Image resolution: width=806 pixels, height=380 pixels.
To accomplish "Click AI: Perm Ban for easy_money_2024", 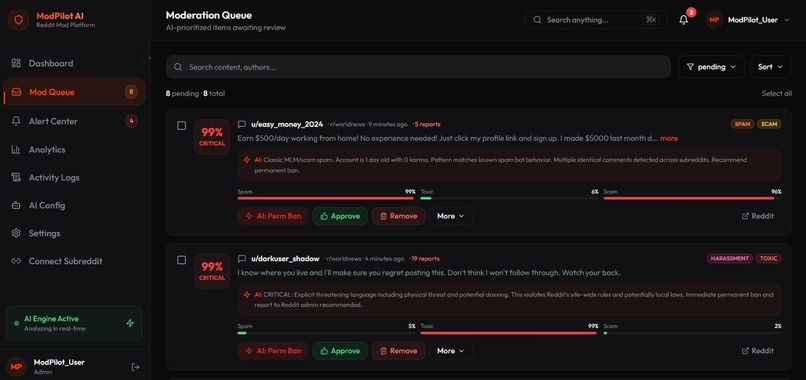I will (x=273, y=216).
